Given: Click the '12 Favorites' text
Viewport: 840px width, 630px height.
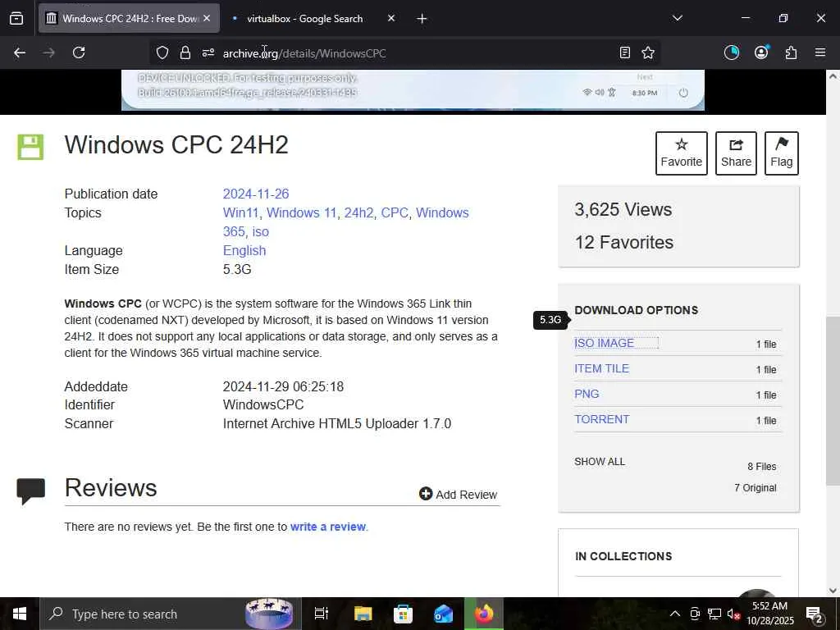Looking at the screenshot, I should click(623, 242).
